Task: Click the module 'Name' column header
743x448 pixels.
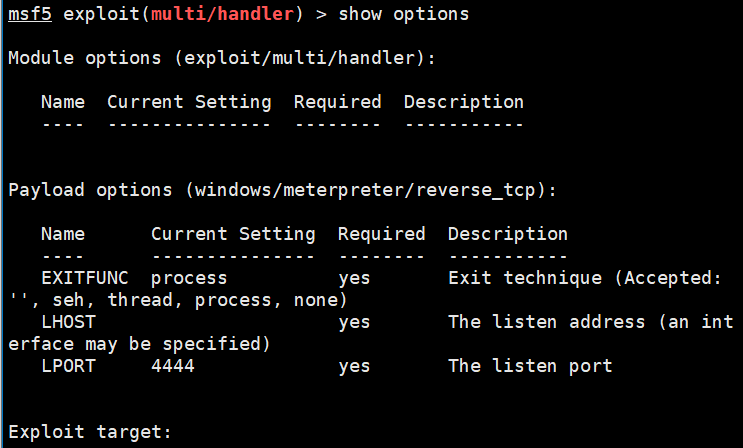Action: click(x=63, y=102)
